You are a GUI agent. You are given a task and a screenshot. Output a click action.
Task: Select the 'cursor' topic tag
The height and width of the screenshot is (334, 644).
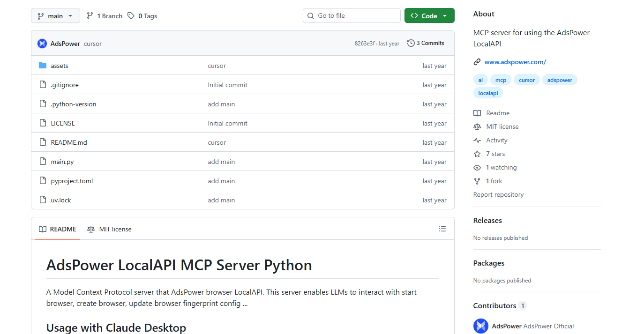point(527,80)
